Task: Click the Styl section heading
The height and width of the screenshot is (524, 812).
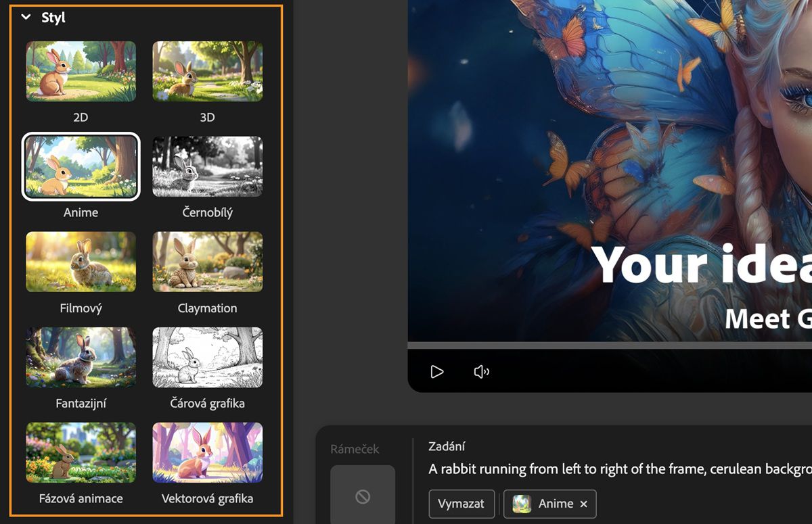Action: 53,18
